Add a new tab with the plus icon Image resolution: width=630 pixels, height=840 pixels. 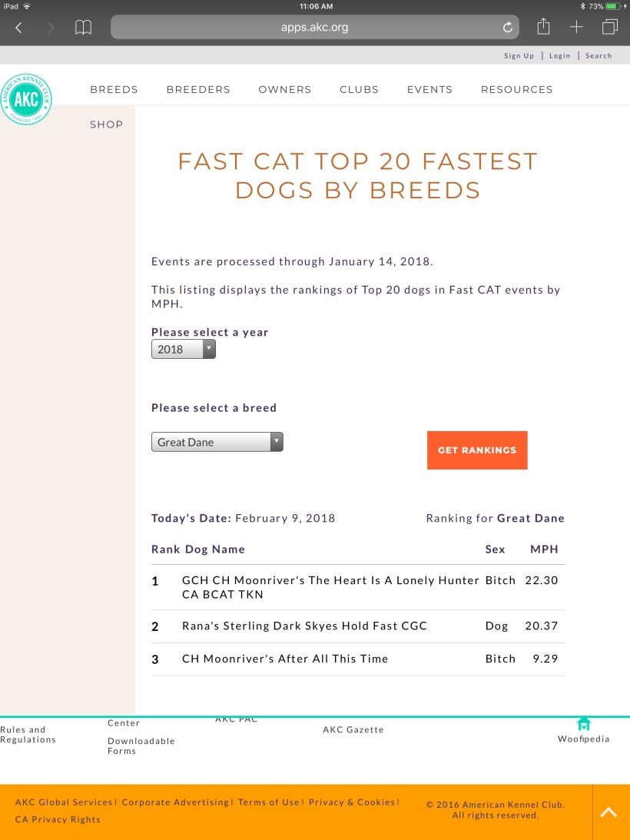[x=576, y=28]
